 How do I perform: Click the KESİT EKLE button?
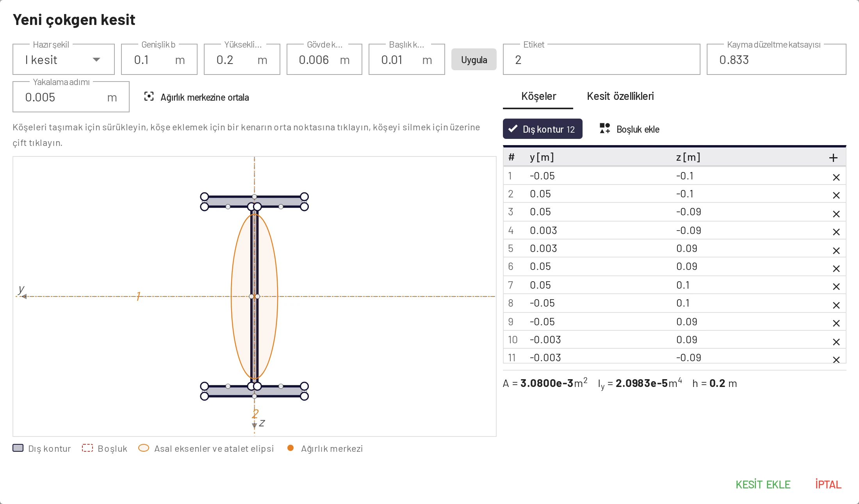(763, 484)
